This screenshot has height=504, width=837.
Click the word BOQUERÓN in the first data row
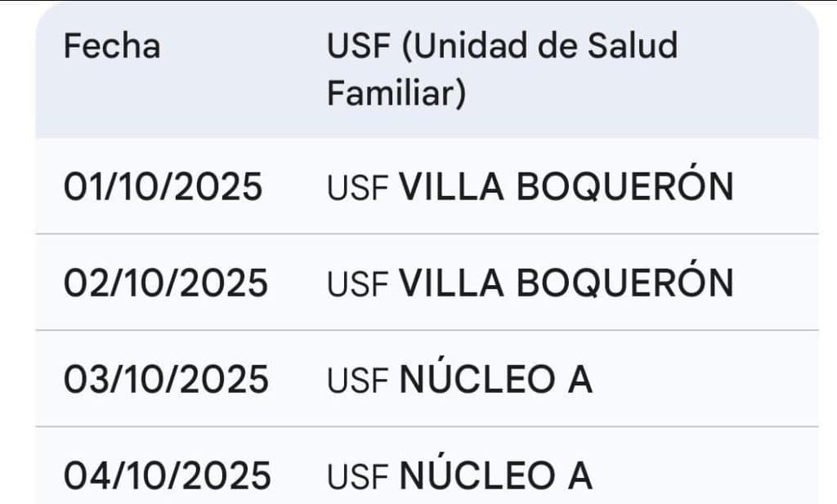[625, 187]
